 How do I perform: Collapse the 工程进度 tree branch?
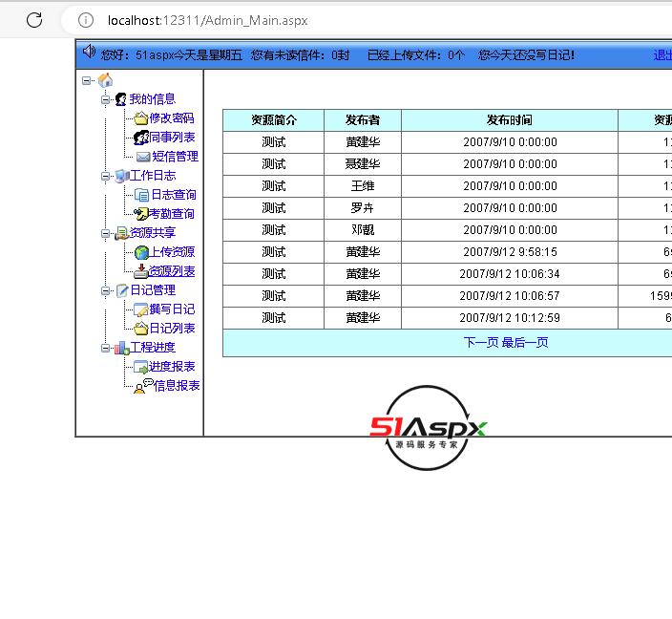(105, 348)
